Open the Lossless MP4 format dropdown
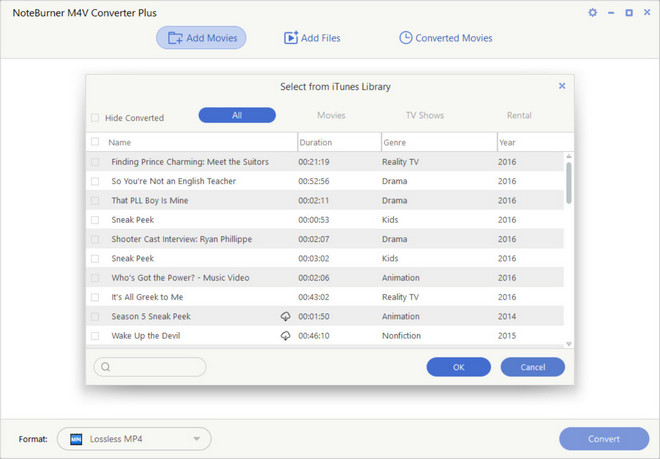This screenshot has width=660, height=459. (x=134, y=438)
